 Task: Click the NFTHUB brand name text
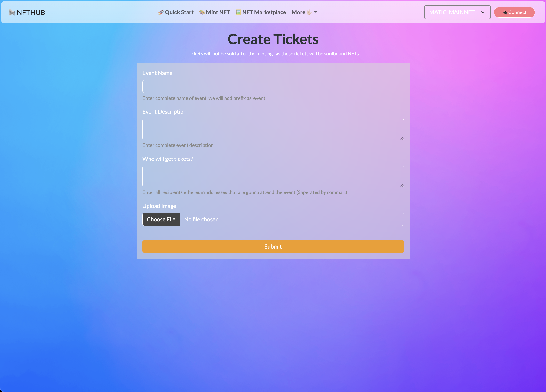click(x=31, y=12)
